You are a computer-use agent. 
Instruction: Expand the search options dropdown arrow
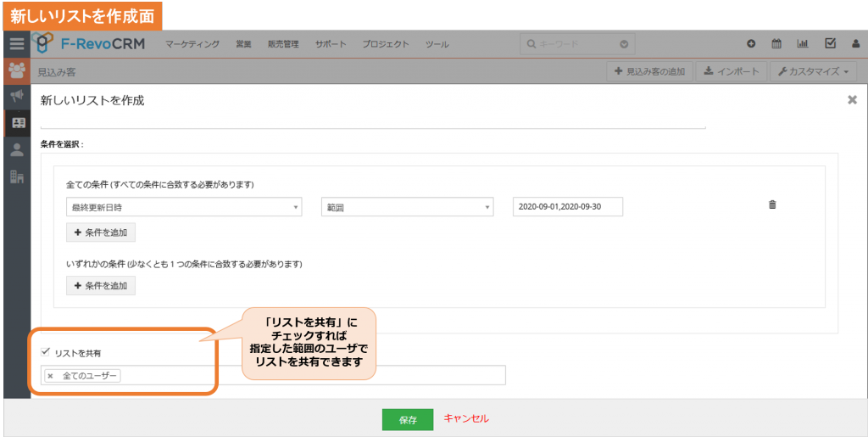[x=624, y=44]
